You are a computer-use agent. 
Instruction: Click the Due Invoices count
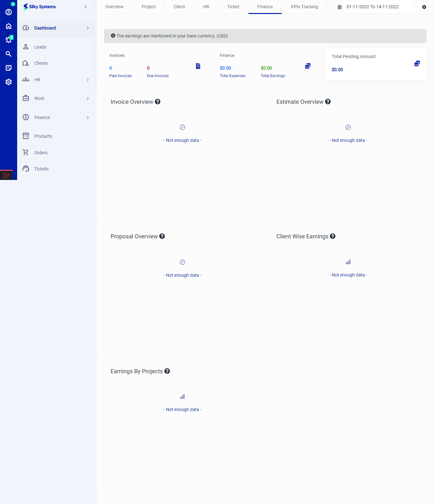[x=148, y=68]
